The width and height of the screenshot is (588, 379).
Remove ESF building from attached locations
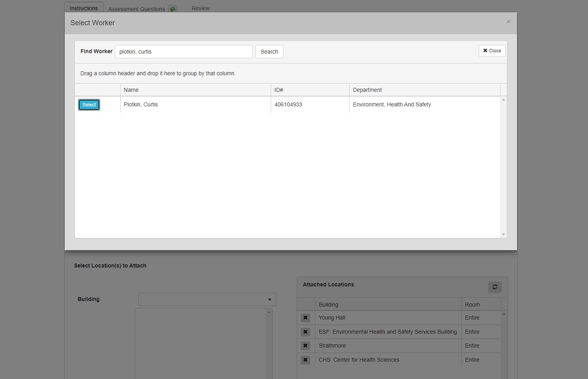[305, 332]
